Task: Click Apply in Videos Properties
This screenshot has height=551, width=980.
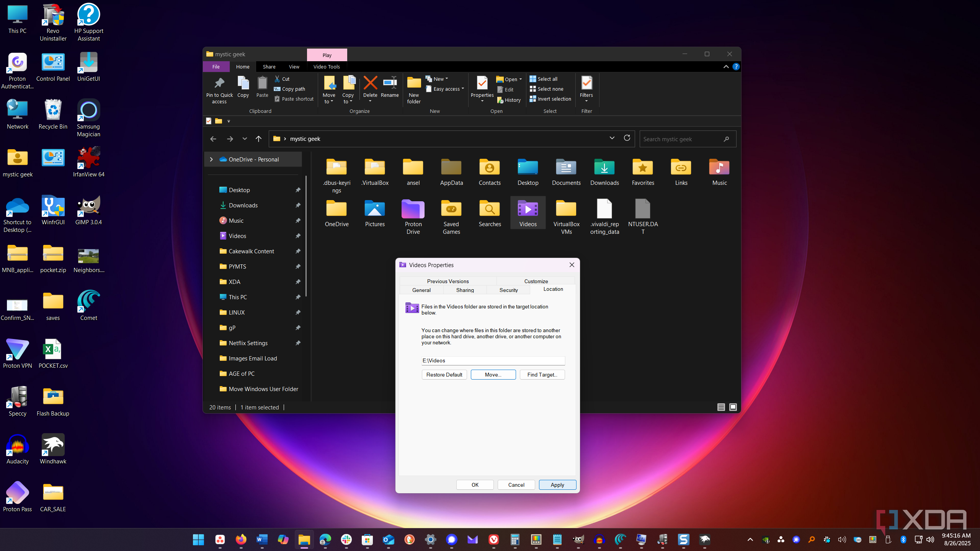Action: (557, 485)
